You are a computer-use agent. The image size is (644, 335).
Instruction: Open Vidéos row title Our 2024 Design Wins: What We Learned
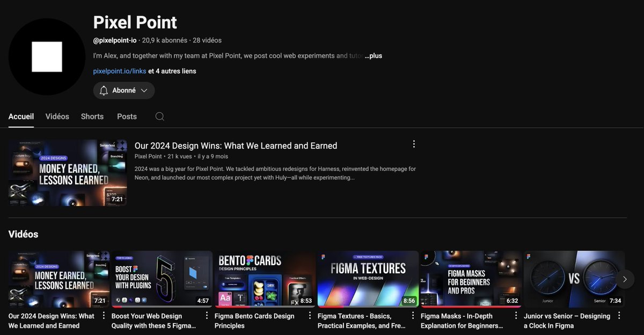click(x=52, y=321)
